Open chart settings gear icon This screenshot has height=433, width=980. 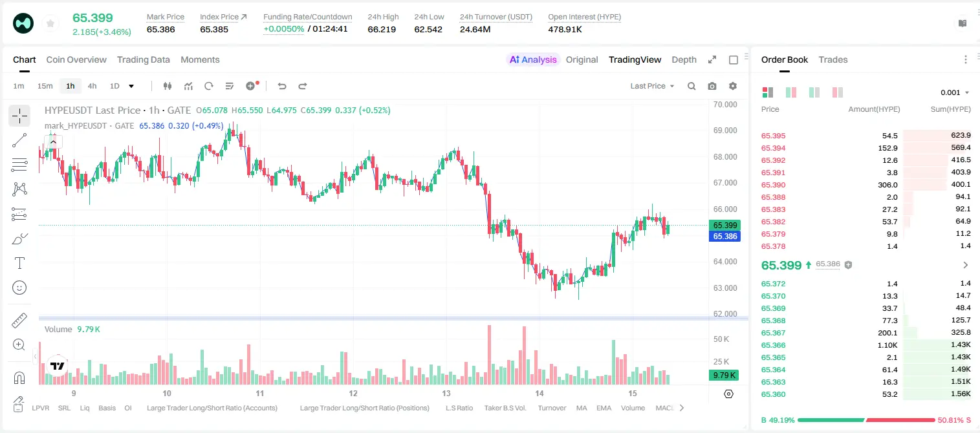click(733, 86)
